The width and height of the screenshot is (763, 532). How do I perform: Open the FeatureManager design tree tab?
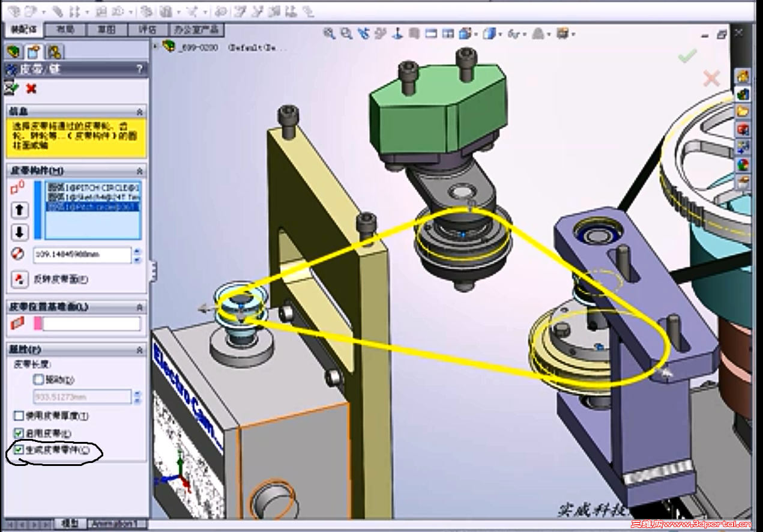(14, 52)
